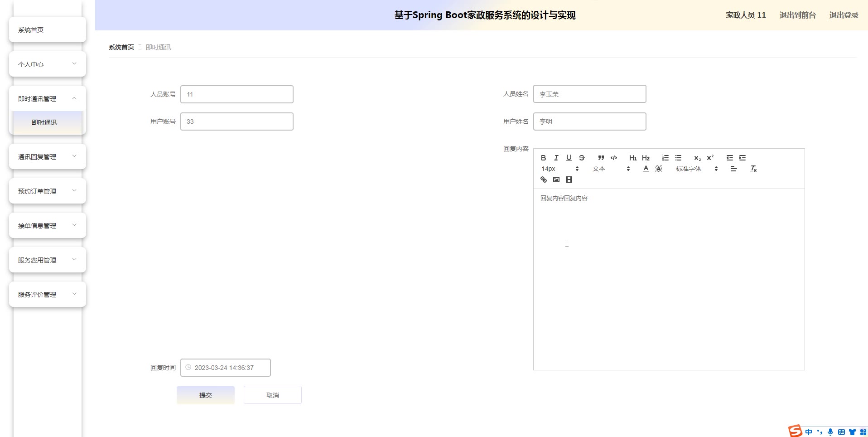The height and width of the screenshot is (437, 868).
Task: Expand the 通讯回复管理 sidebar menu
Action: (x=48, y=157)
